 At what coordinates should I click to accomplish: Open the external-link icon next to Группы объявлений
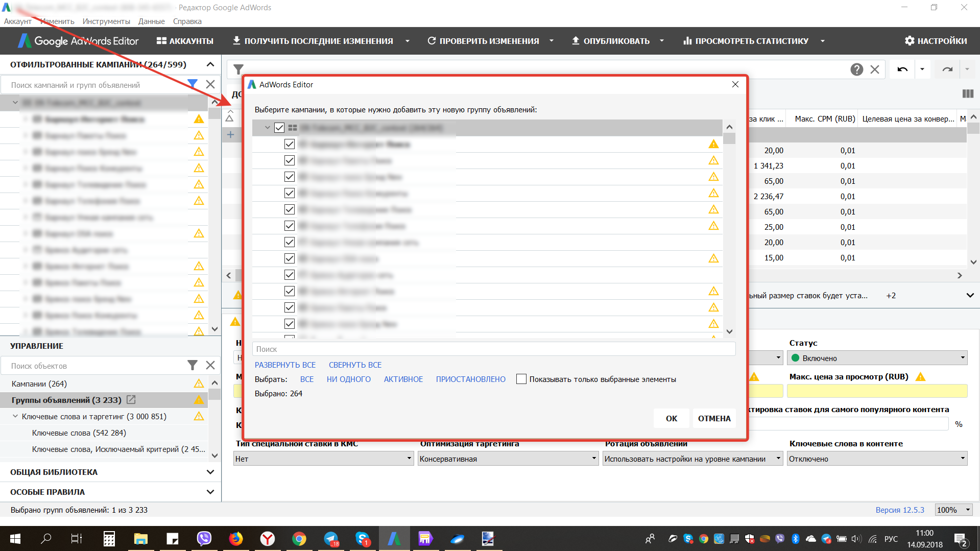pyautogui.click(x=131, y=400)
